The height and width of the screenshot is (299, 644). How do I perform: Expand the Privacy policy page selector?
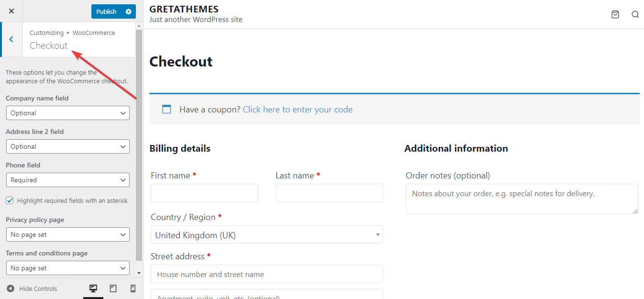[67, 234]
